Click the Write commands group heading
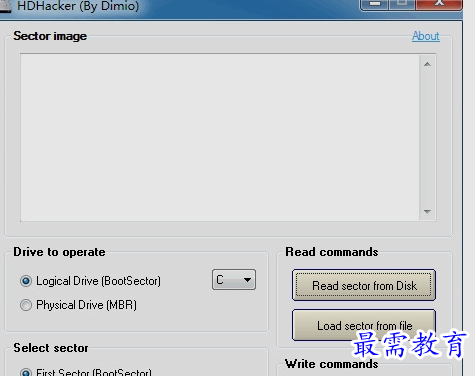Screen dimensions: 475x376 pyautogui.click(x=332, y=364)
